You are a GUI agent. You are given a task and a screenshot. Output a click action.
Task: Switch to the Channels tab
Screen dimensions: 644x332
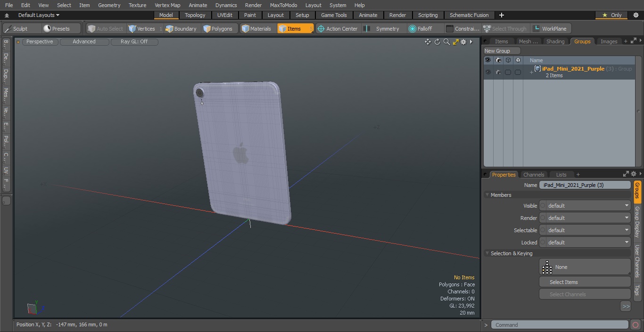[534, 175]
